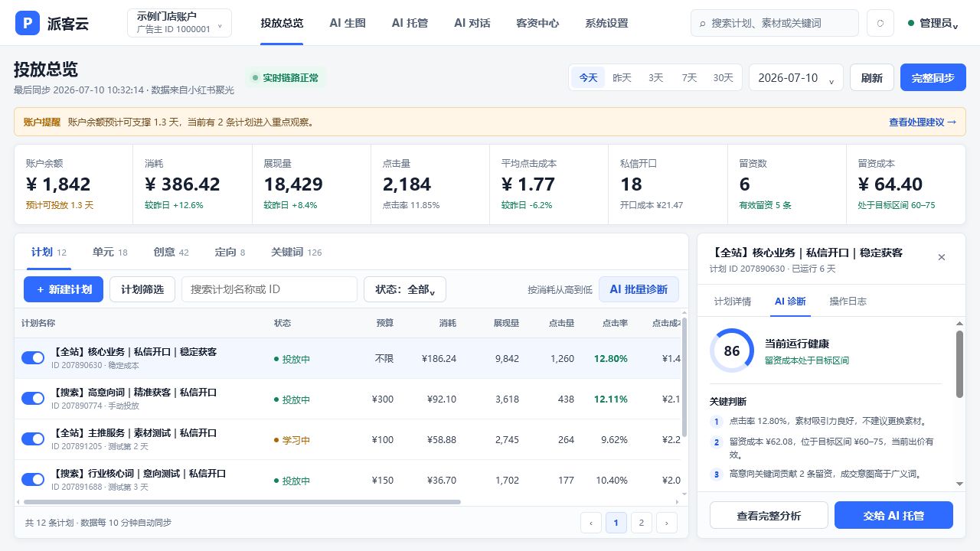Open the 管理员 user menu
This screenshot has height=551, width=980.
point(933,23)
